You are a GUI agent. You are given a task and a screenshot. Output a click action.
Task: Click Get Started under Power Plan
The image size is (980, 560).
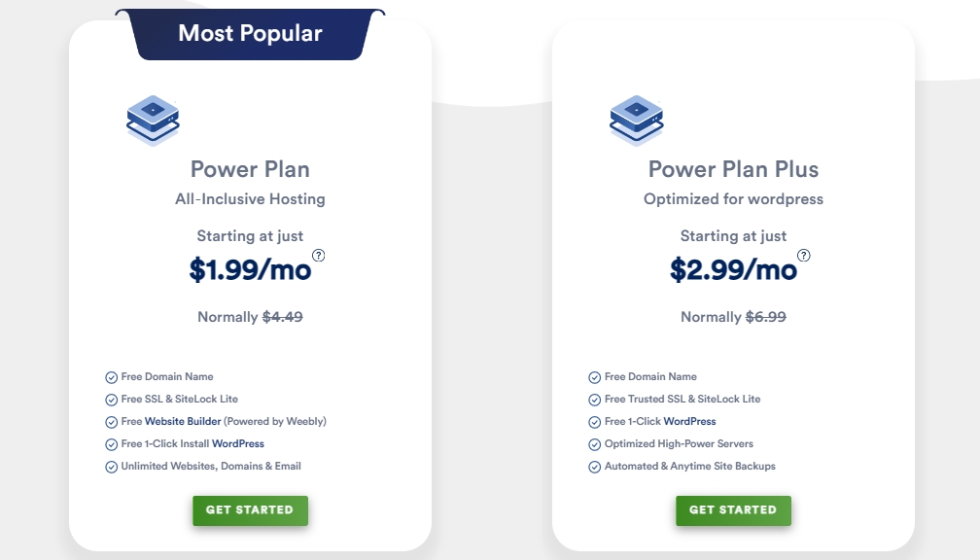point(250,510)
